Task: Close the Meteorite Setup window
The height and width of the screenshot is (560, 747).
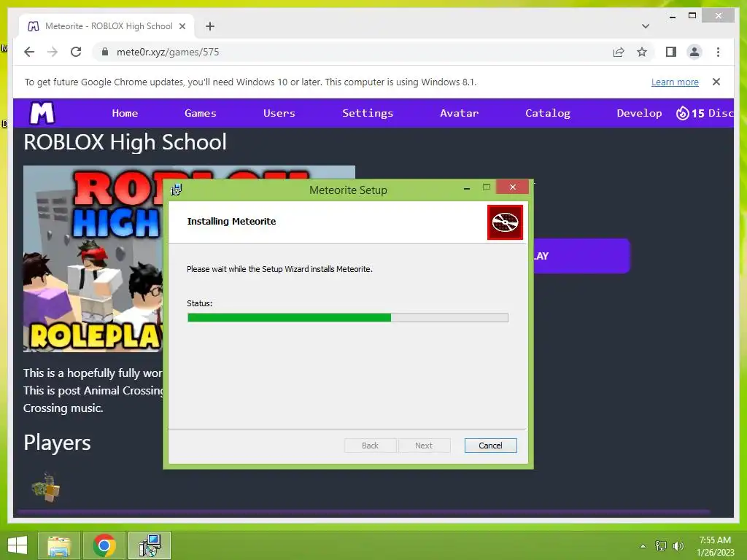Action: (x=513, y=187)
